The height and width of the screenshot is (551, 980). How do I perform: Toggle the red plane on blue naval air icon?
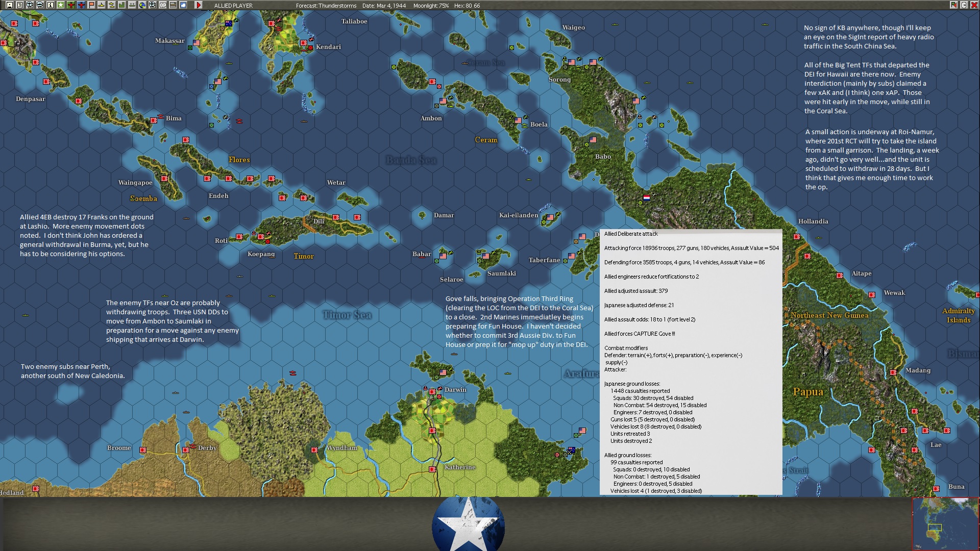click(x=82, y=5)
